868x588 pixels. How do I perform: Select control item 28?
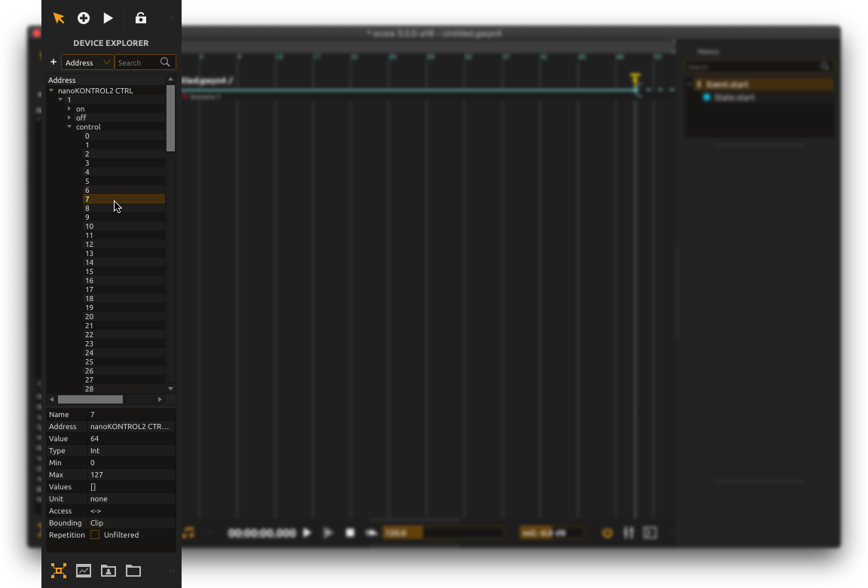click(x=124, y=389)
